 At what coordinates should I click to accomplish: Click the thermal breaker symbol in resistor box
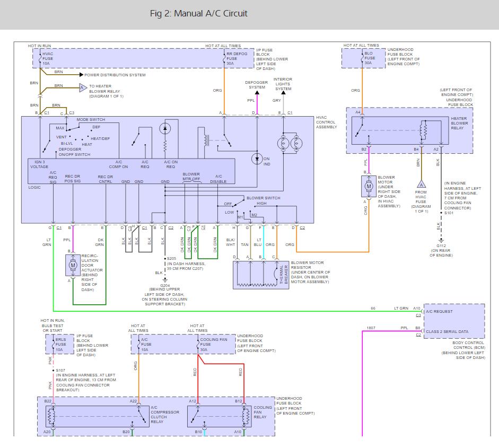[276, 273]
